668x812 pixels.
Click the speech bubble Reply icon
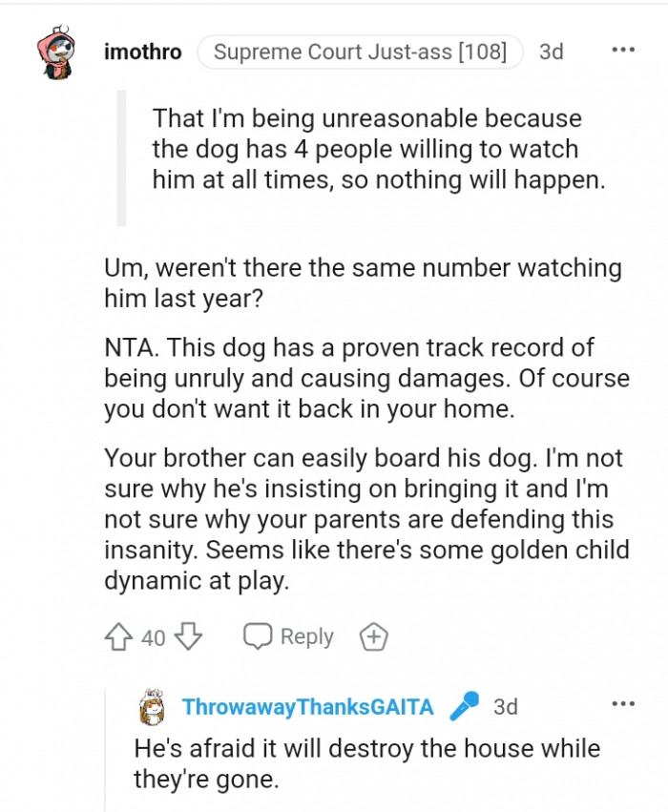(258, 636)
